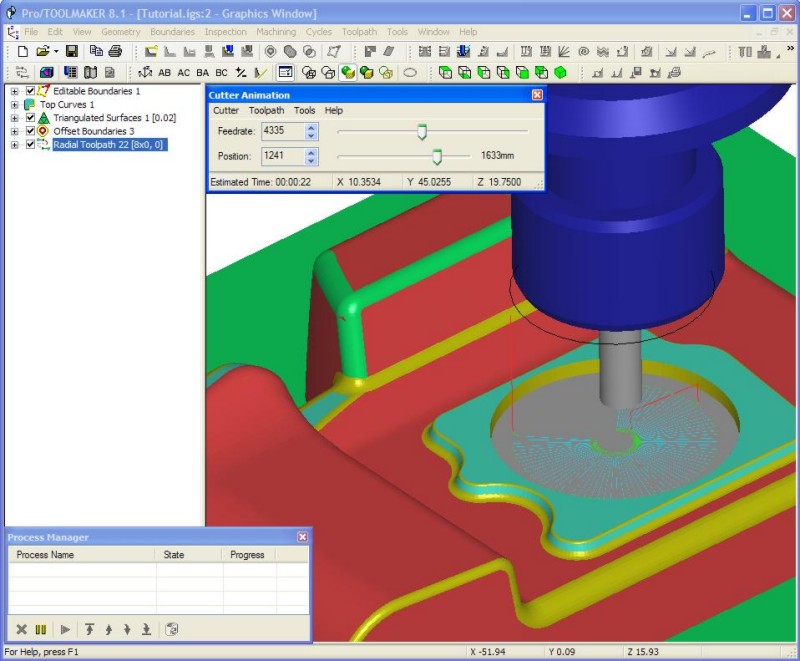
Task: Close the Process Manager panel
Action: click(x=303, y=537)
